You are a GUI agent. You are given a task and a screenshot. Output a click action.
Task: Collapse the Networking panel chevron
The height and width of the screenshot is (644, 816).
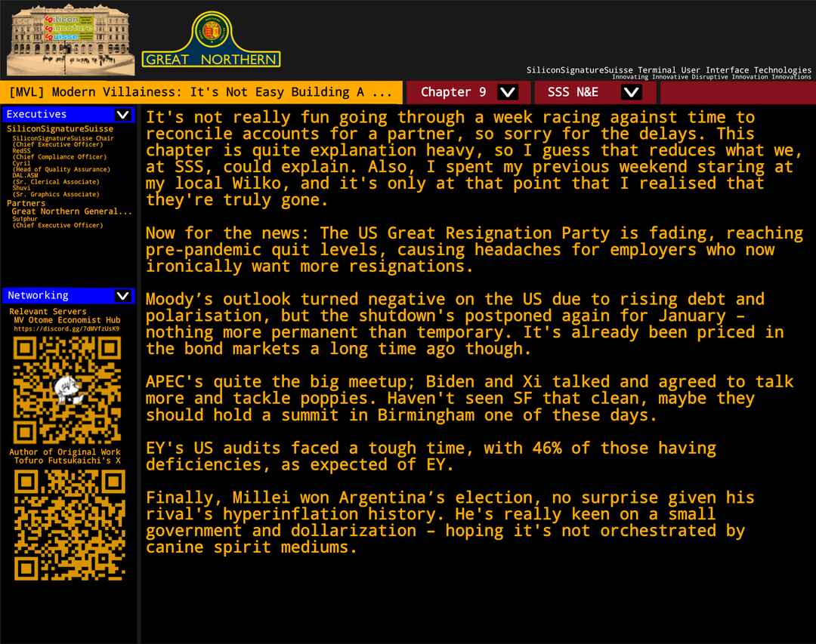pyautogui.click(x=123, y=295)
